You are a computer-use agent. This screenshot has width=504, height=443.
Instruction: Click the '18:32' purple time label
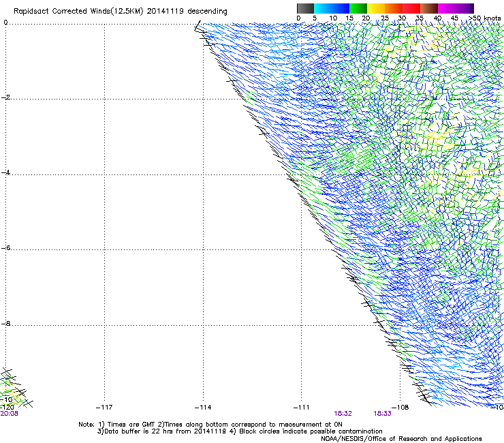(343, 414)
